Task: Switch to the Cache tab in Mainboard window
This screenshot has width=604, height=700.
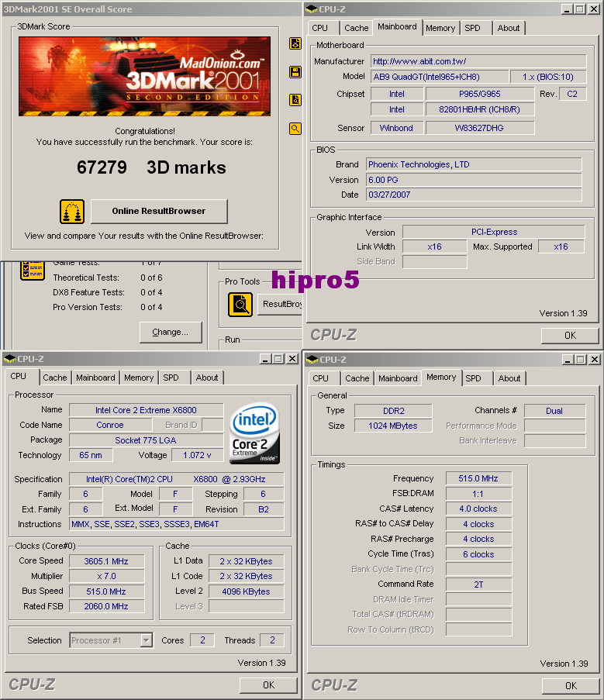Action: (356, 28)
